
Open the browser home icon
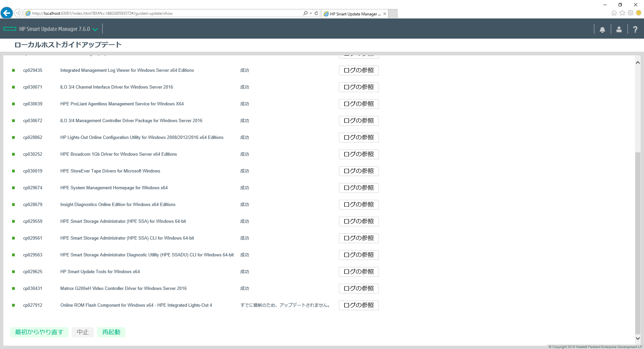pyautogui.click(x=614, y=13)
